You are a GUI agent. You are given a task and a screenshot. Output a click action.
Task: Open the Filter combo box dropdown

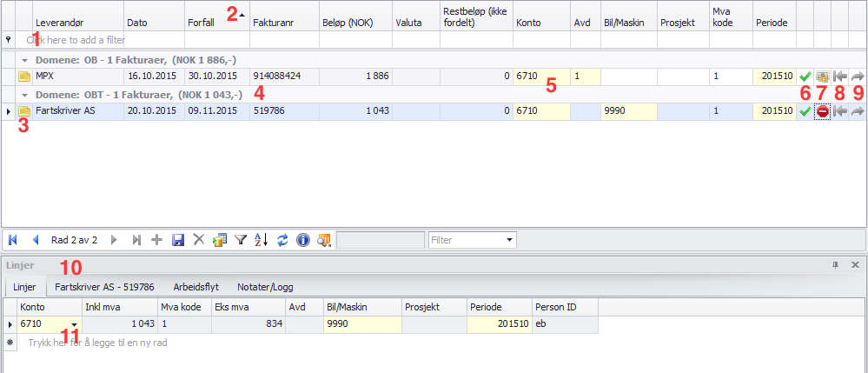point(509,239)
